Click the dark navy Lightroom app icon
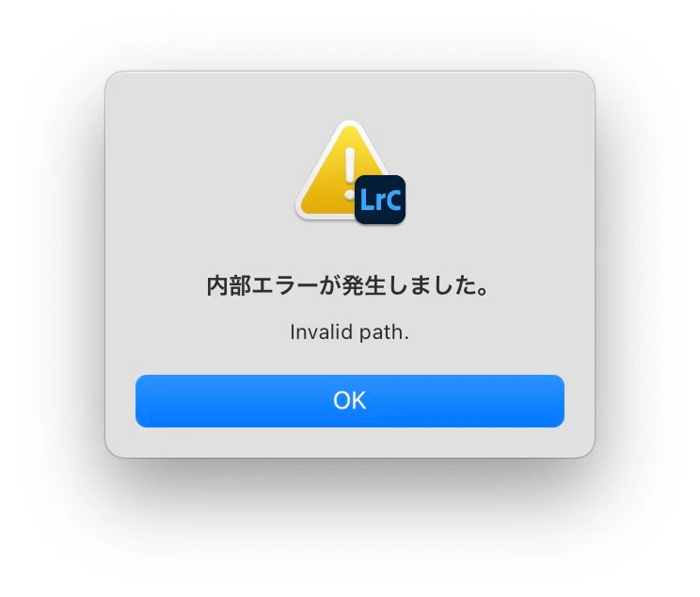Image resolution: width=700 pixels, height=597 pixels. pyautogui.click(x=380, y=200)
